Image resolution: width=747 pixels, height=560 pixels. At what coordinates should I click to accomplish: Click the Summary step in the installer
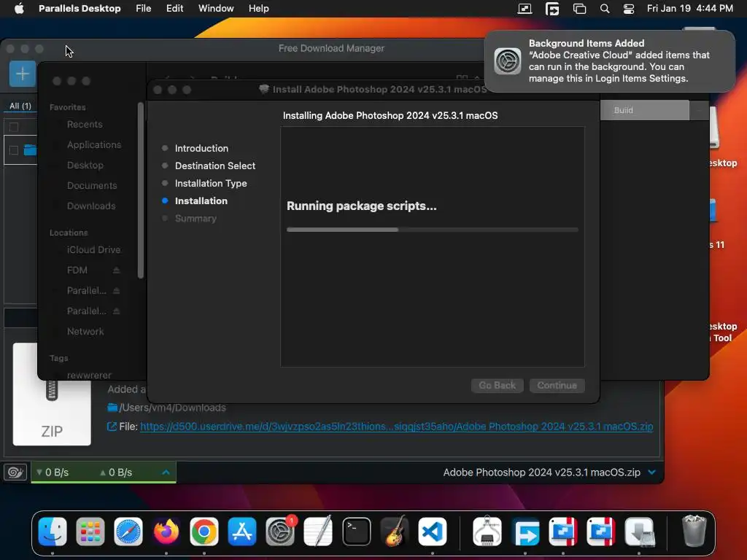tap(196, 219)
